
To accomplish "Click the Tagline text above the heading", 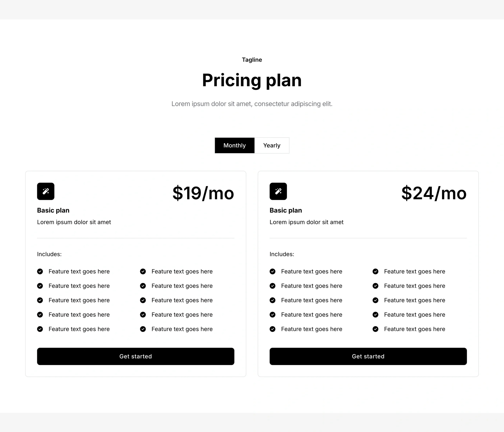I will [x=252, y=60].
